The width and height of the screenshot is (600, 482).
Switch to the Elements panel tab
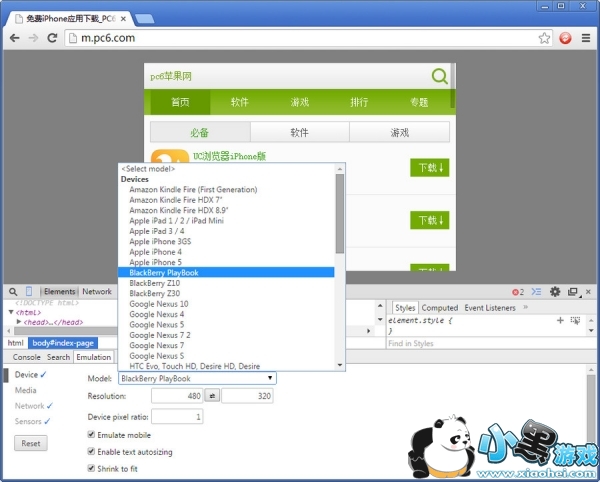pos(59,292)
